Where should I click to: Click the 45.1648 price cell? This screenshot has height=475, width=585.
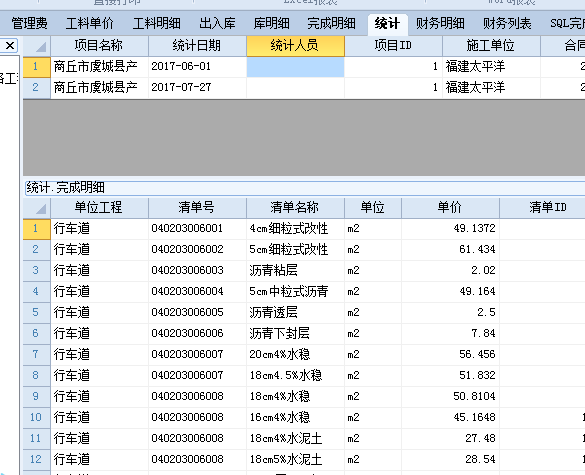tap(450, 418)
